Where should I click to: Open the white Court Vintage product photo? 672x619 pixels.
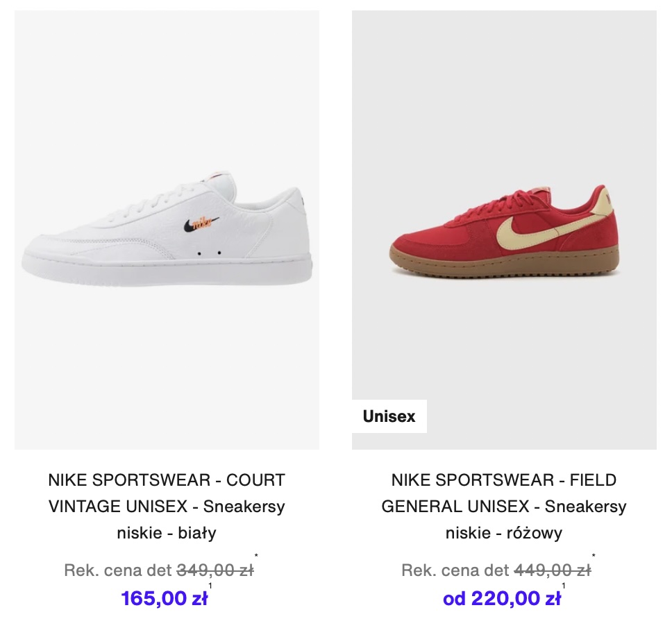point(167,230)
